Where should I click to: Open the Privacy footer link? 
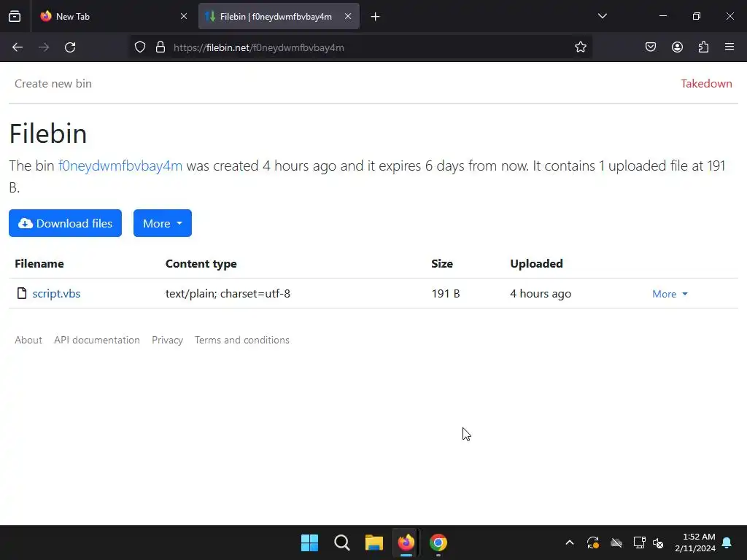tap(167, 340)
